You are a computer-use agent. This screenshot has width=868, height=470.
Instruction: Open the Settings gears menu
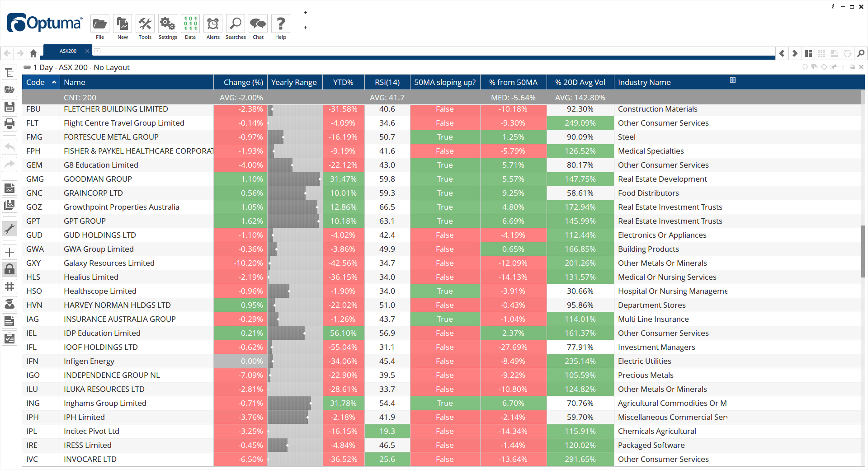pos(168,28)
